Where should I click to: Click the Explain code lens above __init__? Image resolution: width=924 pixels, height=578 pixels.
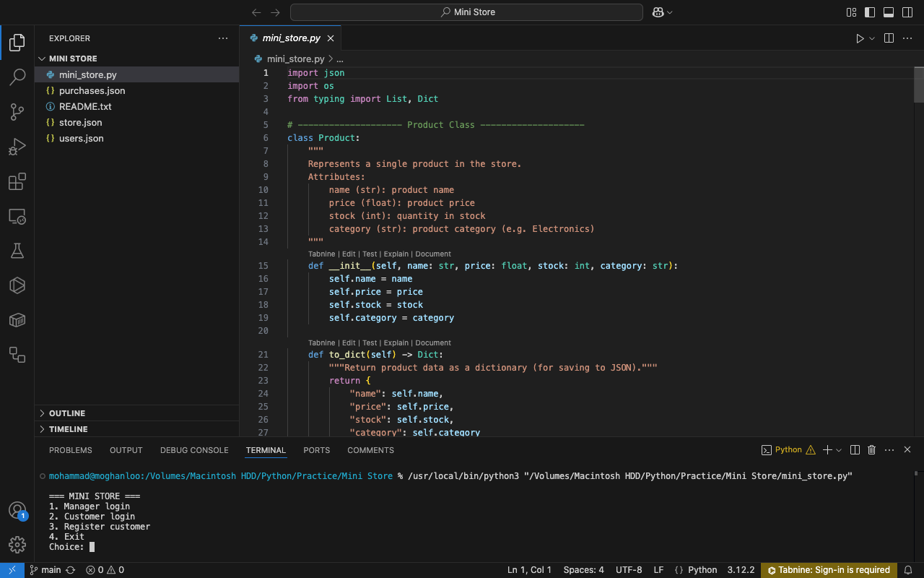click(x=396, y=254)
